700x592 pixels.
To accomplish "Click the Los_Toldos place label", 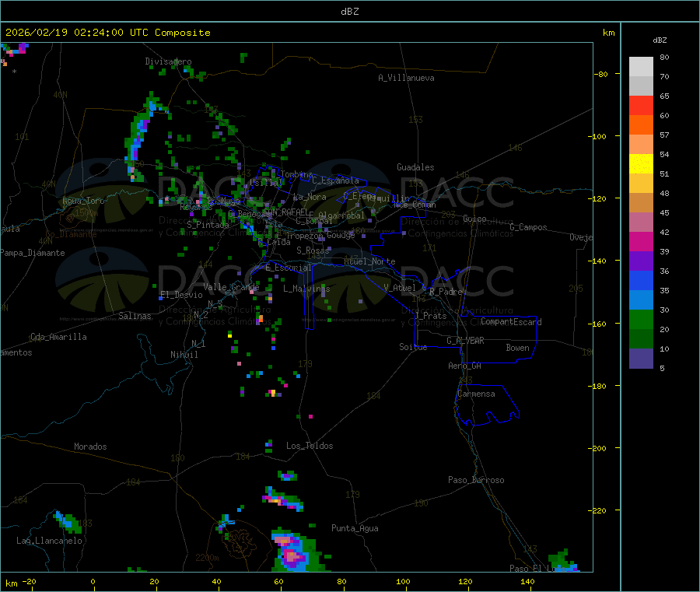I will pyautogui.click(x=310, y=446).
